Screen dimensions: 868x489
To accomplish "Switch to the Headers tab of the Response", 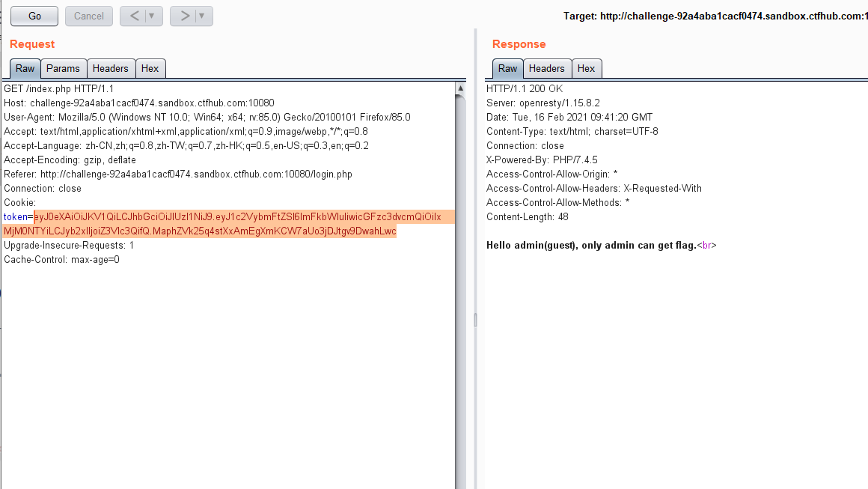I will coord(547,68).
